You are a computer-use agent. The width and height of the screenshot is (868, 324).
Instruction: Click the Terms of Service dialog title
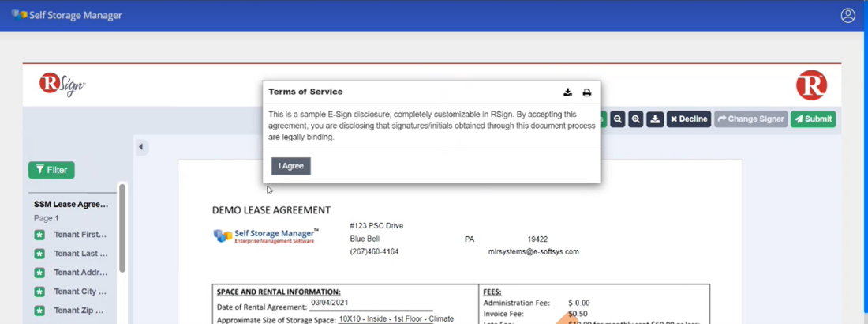[x=305, y=92]
